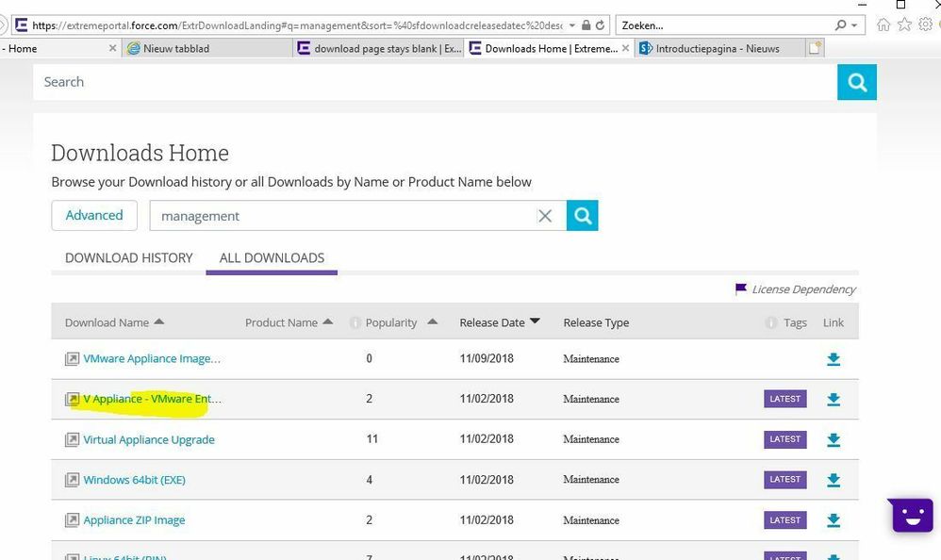Expand the address bar URL dropdown arrow
Image resolution: width=941 pixels, height=560 pixels.
(571, 25)
